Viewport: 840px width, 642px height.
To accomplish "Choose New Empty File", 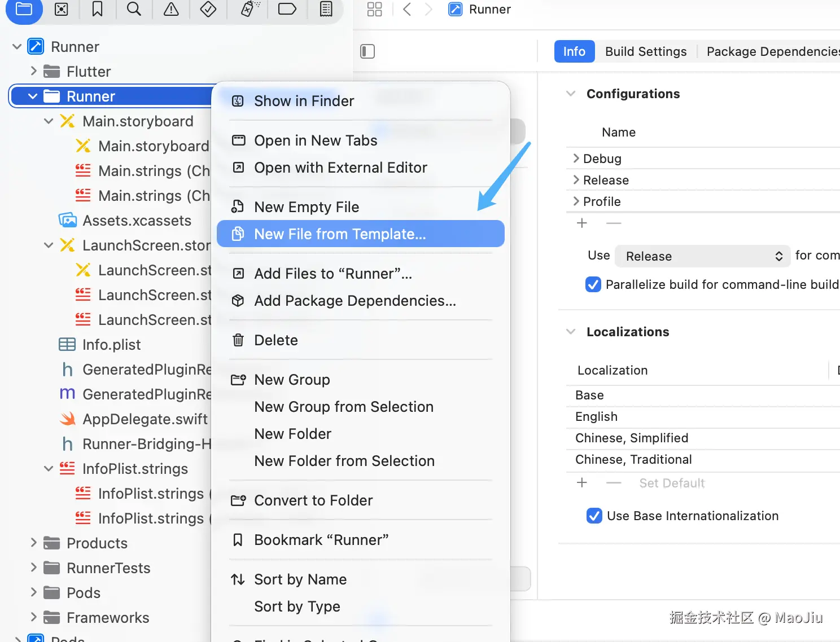I will pos(360,207).
